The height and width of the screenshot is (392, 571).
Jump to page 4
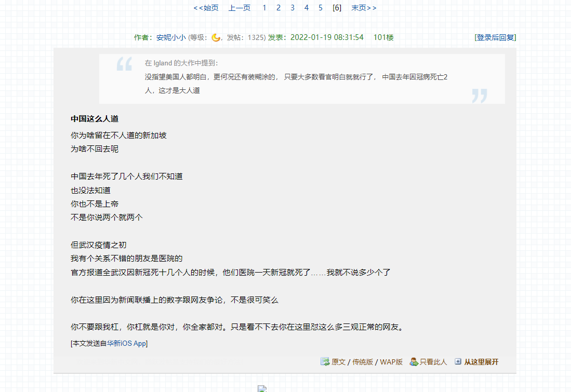[x=307, y=8]
